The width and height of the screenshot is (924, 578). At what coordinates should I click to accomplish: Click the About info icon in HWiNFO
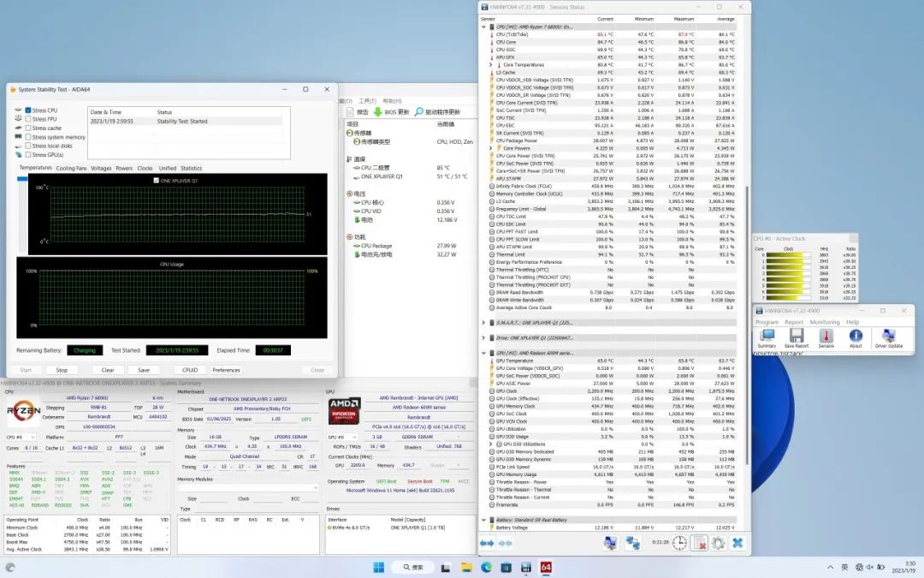click(x=856, y=336)
